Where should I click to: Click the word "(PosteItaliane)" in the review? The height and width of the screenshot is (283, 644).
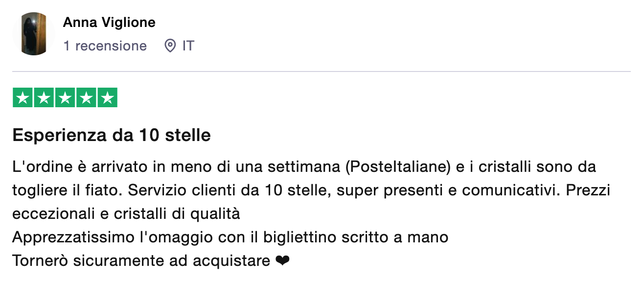click(x=398, y=167)
